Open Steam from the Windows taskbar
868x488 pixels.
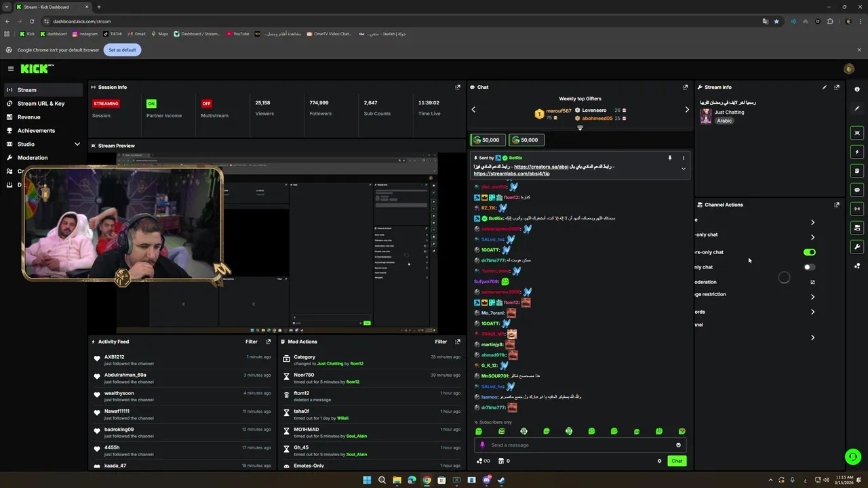coord(501,480)
